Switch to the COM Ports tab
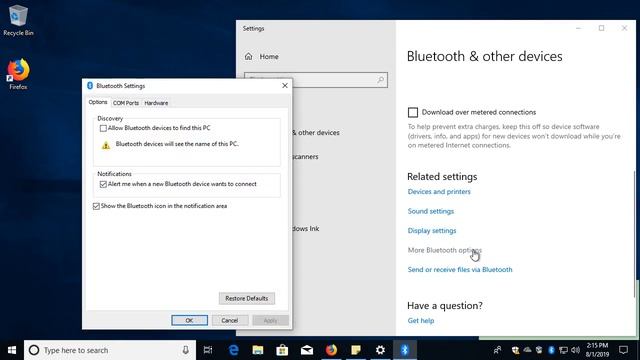The height and width of the screenshot is (360, 640). [x=126, y=103]
